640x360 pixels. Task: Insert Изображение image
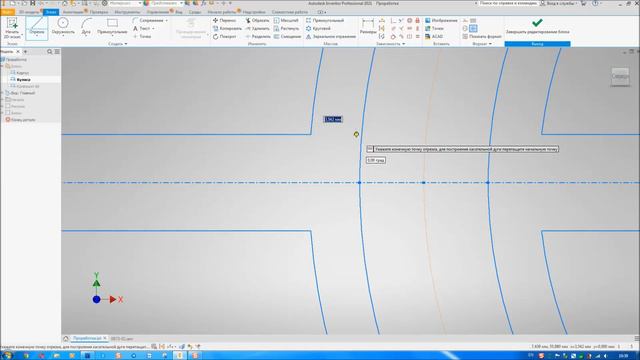click(441, 20)
